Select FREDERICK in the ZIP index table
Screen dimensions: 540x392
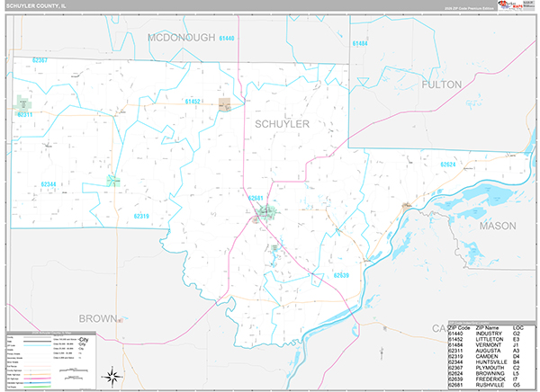pyautogui.click(x=490, y=379)
